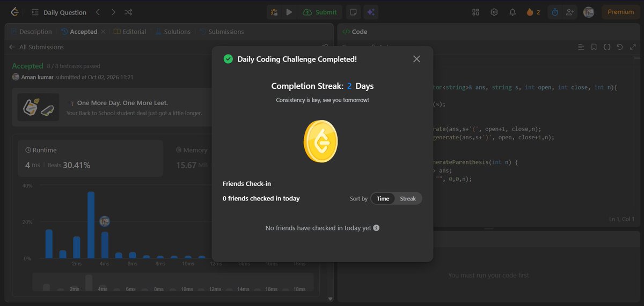Select the Code panel tab
The image size is (644, 306).
tap(355, 32)
